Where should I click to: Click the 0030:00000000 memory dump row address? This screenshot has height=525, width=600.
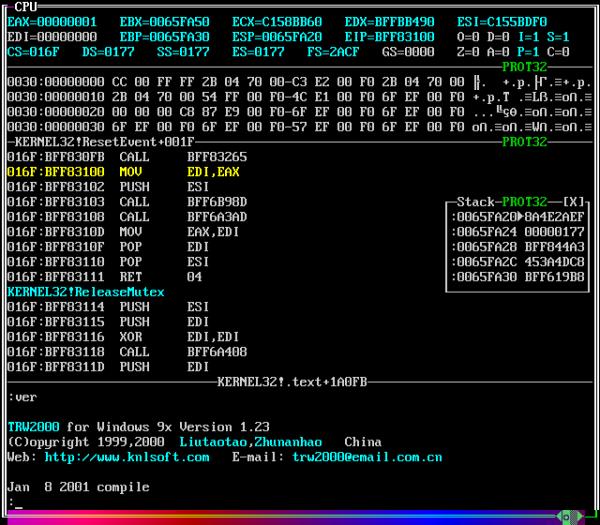pyautogui.click(x=56, y=82)
